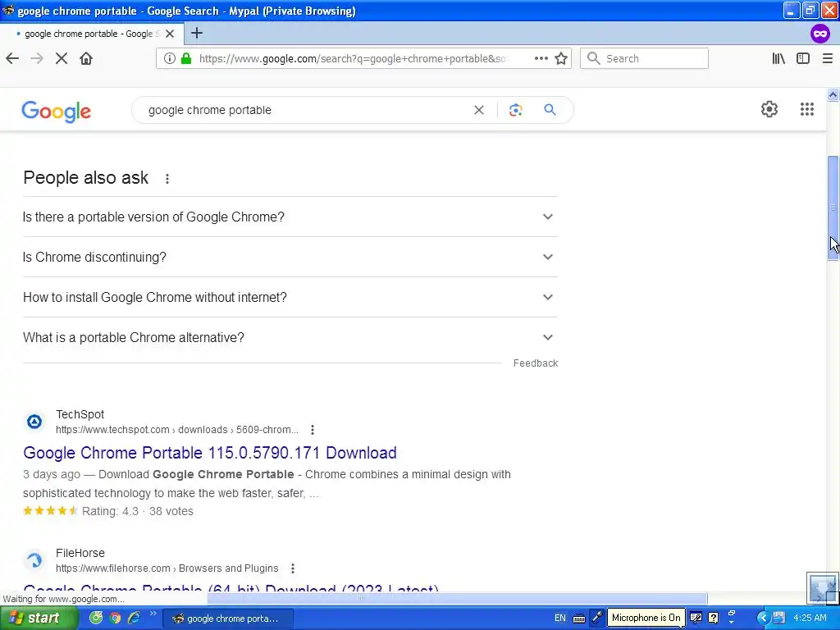The height and width of the screenshot is (630, 840).
Task: Expand 'What is a portable Chrome alternative?'
Action: pyautogui.click(x=290, y=337)
